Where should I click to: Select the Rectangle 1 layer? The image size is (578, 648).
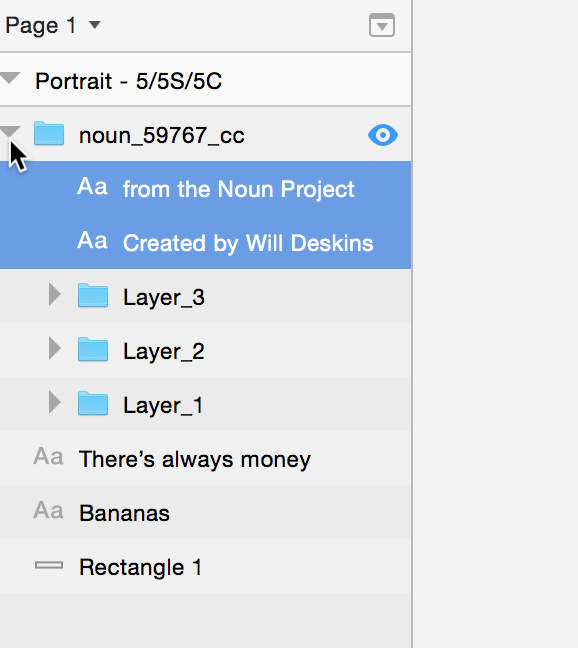205,566
